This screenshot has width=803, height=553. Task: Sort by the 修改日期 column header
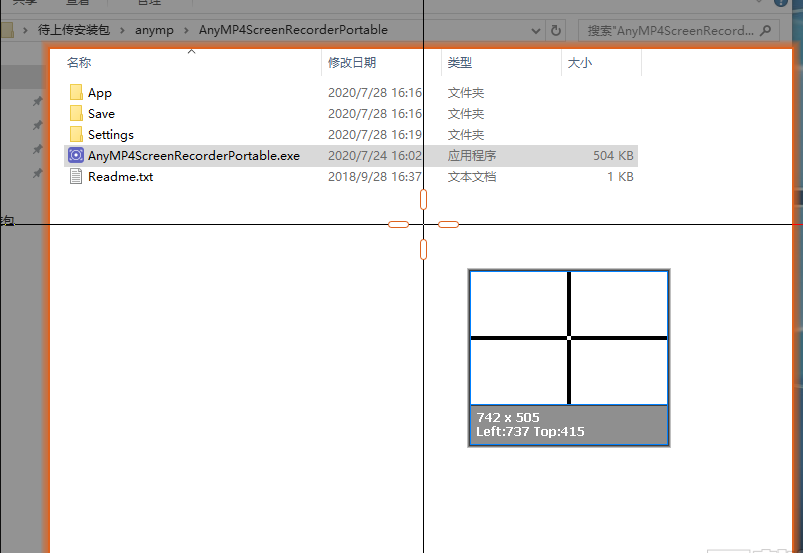coord(352,62)
